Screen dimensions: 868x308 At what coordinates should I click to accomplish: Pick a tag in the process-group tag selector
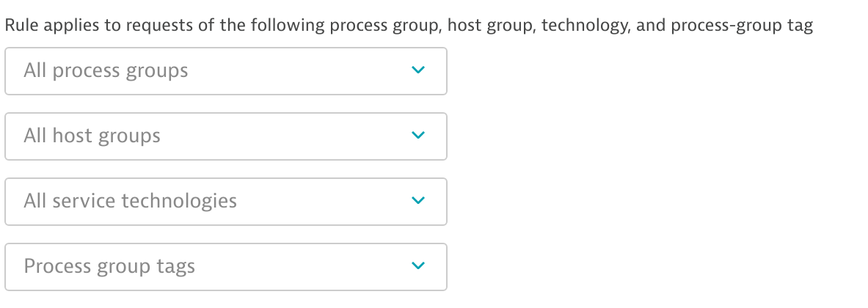point(225,267)
